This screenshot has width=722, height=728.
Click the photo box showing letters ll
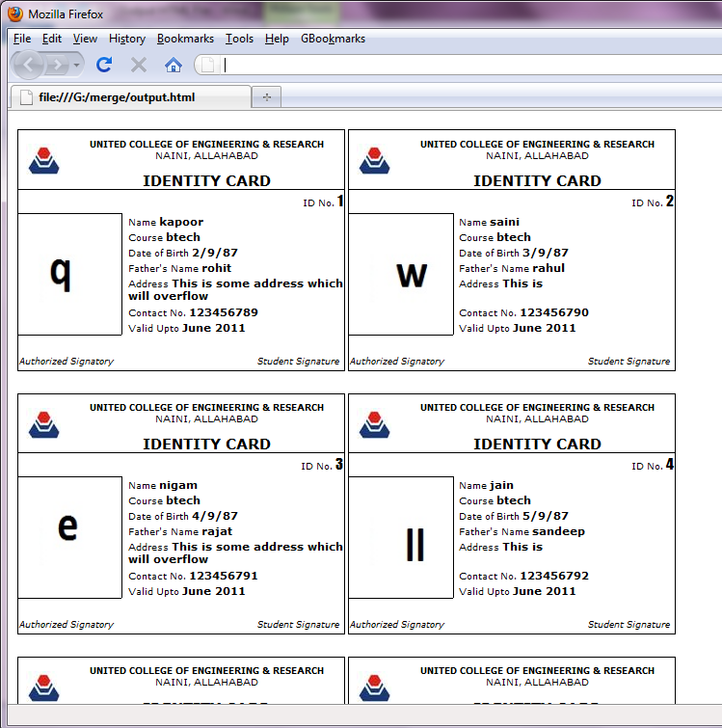[x=401, y=537]
